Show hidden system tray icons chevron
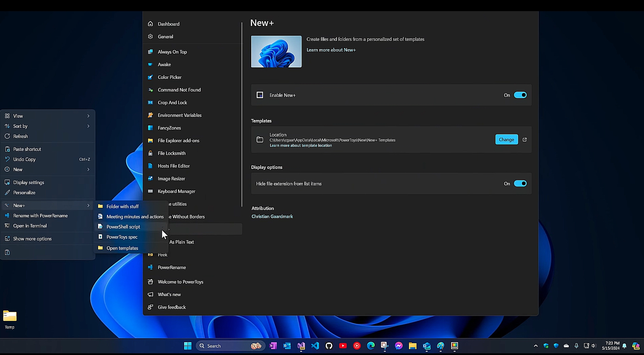This screenshot has width=644, height=355. (536, 346)
